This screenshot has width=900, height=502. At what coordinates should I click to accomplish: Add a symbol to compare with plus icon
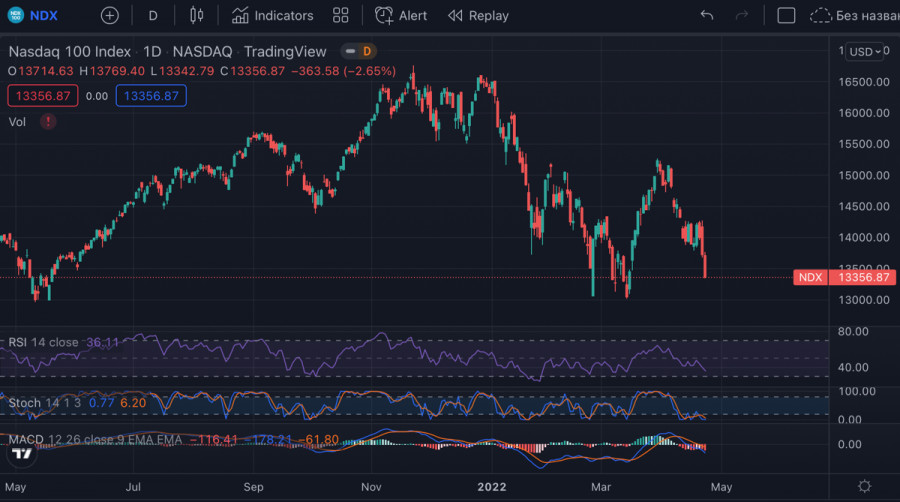(109, 15)
